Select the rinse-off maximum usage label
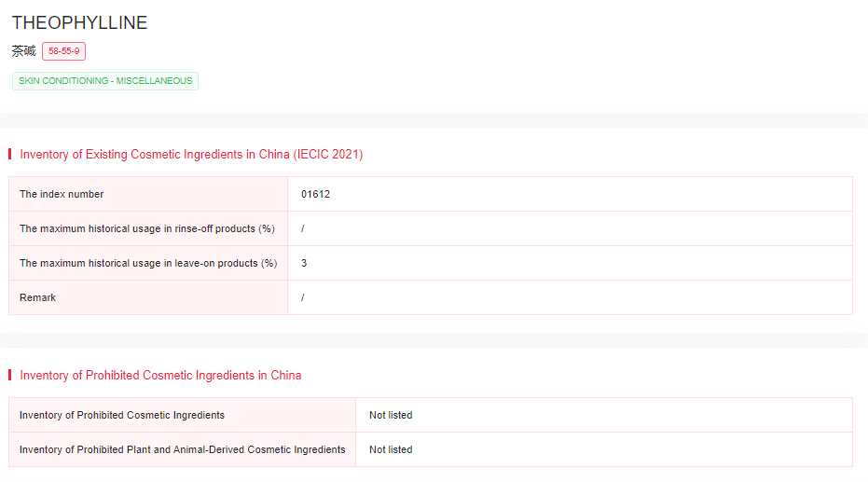 (x=146, y=228)
